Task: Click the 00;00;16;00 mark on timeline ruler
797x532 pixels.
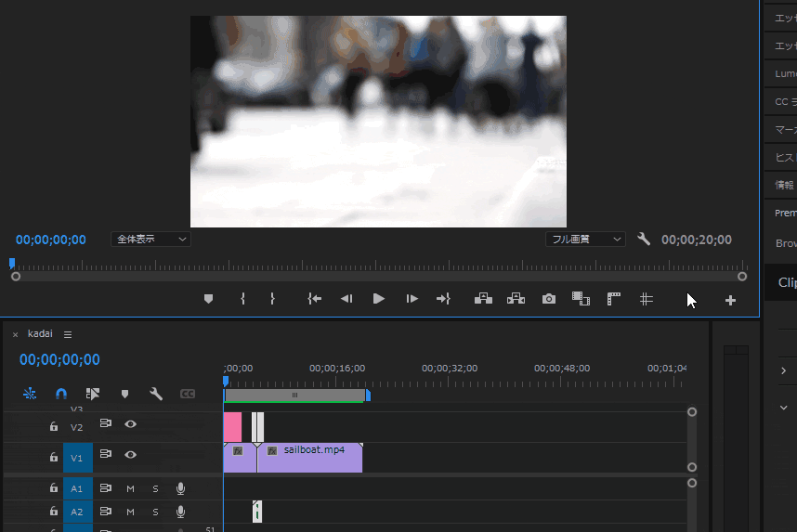Action: pyautogui.click(x=337, y=368)
